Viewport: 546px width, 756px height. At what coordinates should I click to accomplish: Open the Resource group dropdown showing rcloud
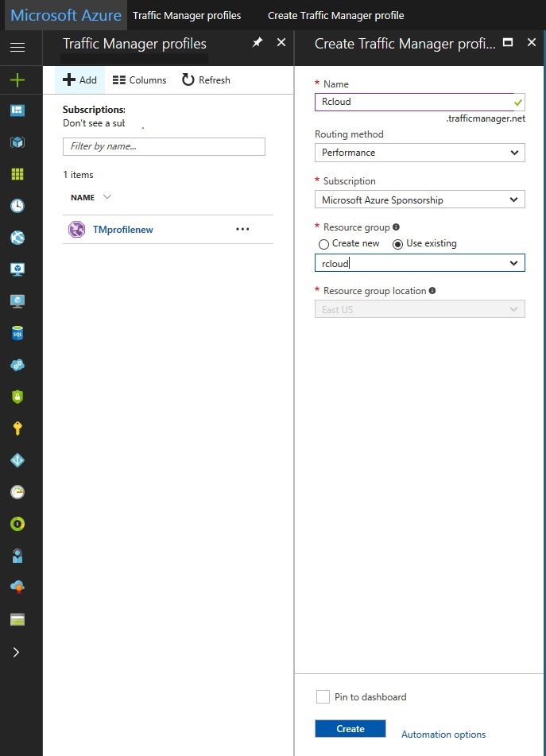tap(420, 262)
